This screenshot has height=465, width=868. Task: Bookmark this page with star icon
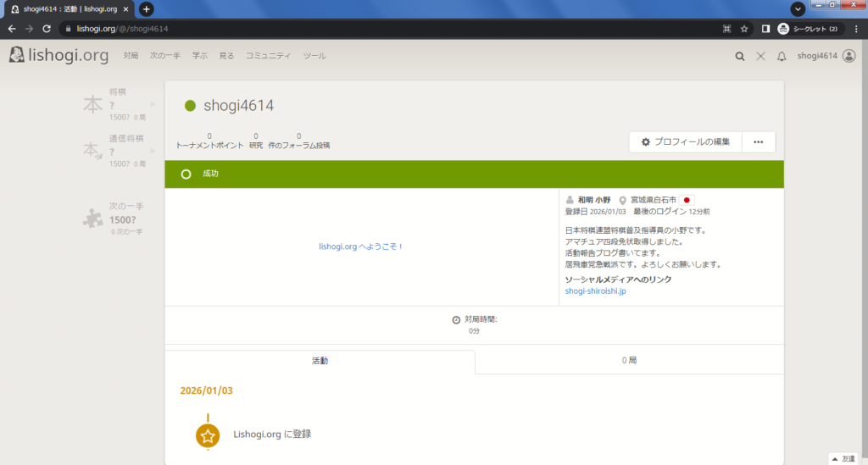click(744, 29)
